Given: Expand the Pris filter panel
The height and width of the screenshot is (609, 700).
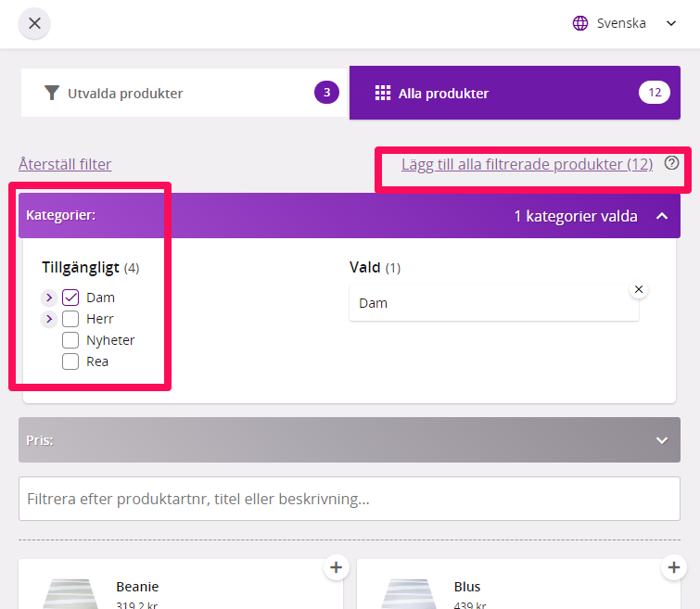Looking at the screenshot, I should [x=661, y=440].
